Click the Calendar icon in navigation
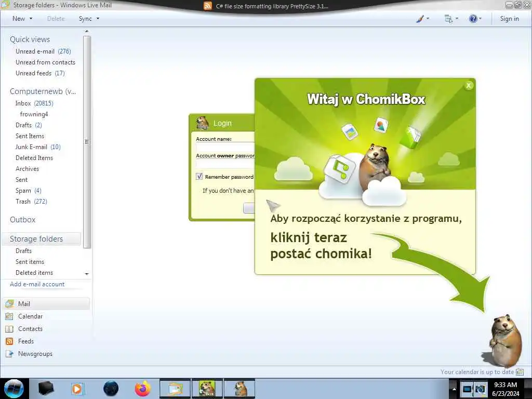532x399 pixels. tap(9, 316)
